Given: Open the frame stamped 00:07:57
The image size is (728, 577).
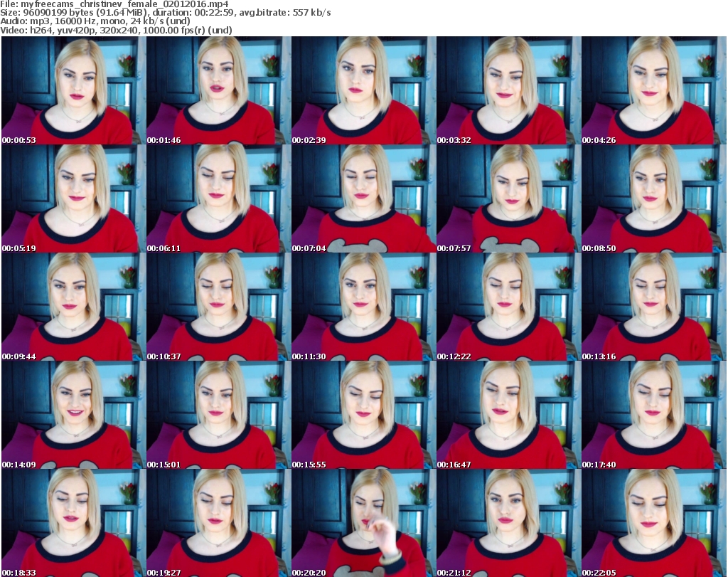Looking at the screenshot, I should click(508, 198).
